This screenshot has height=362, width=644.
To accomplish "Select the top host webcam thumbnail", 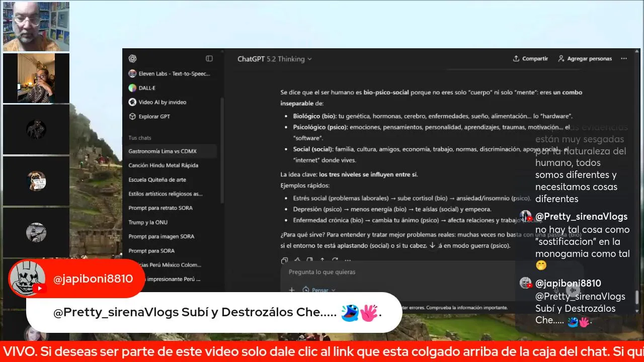I will point(36,26).
